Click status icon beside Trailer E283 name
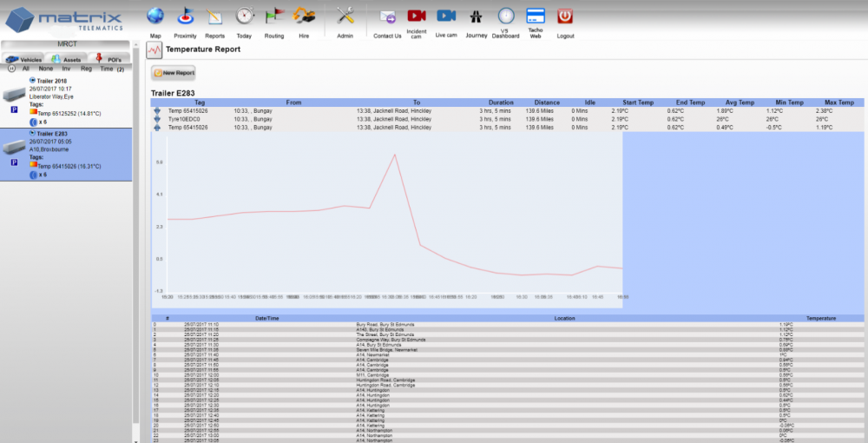The height and width of the screenshot is (443, 868). (x=33, y=133)
